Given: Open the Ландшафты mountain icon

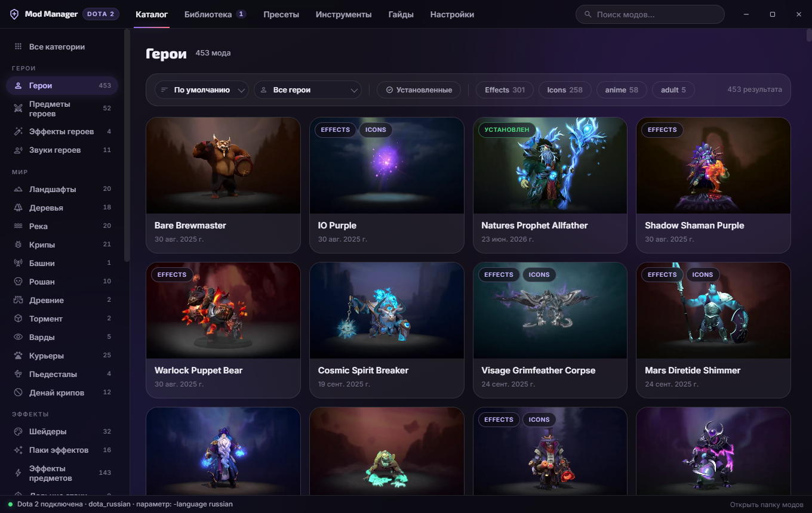Looking at the screenshot, I should 18,190.
